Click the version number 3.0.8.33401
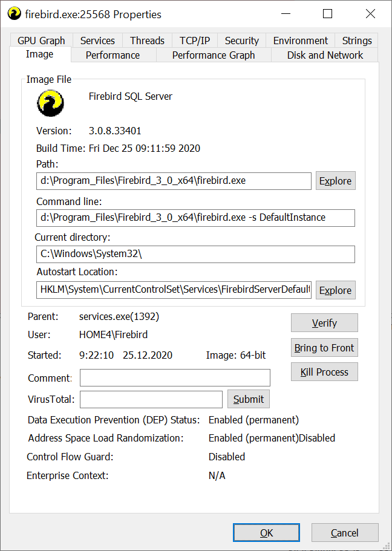This screenshot has height=551, width=392. click(115, 131)
